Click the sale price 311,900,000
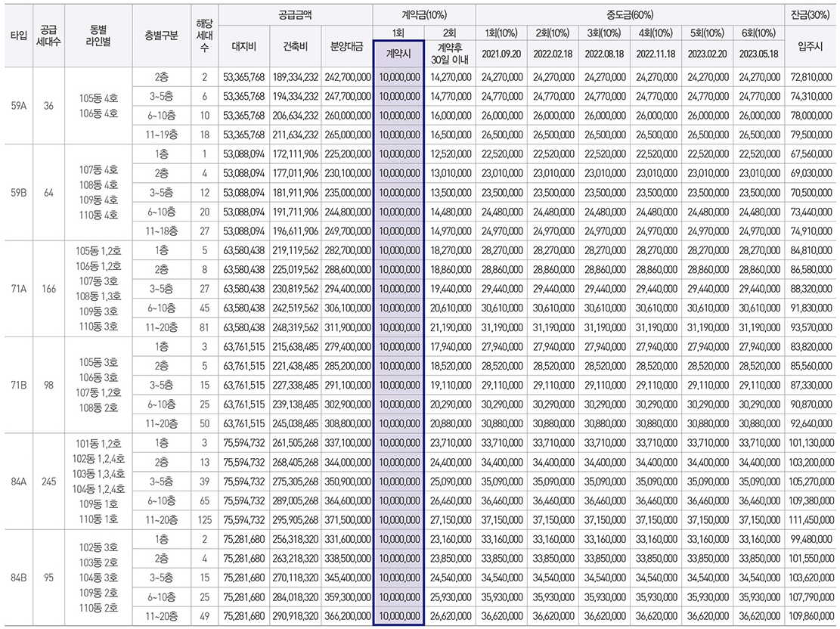 click(348, 327)
